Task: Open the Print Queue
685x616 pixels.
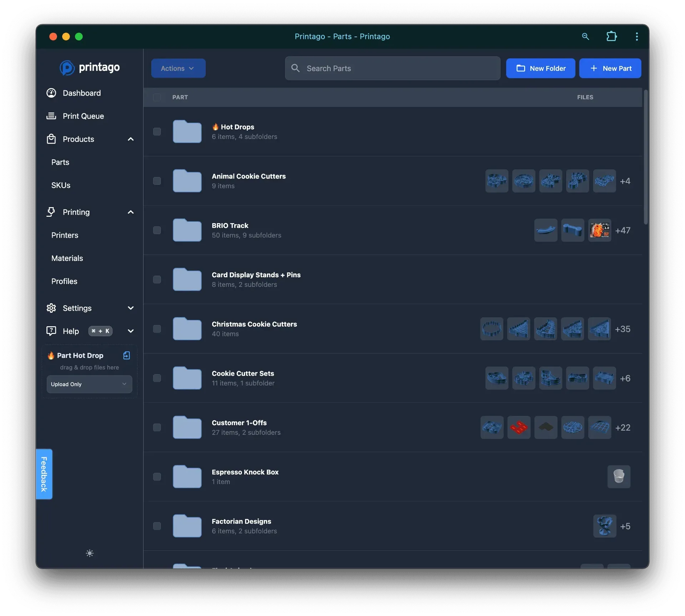Action: pos(83,116)
